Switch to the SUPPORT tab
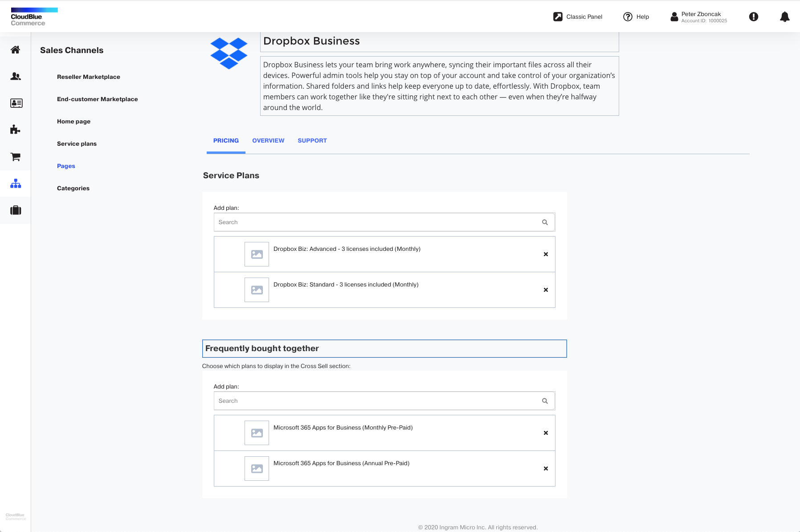Viewport: 800px width, 532px height. tap(312, 140)
